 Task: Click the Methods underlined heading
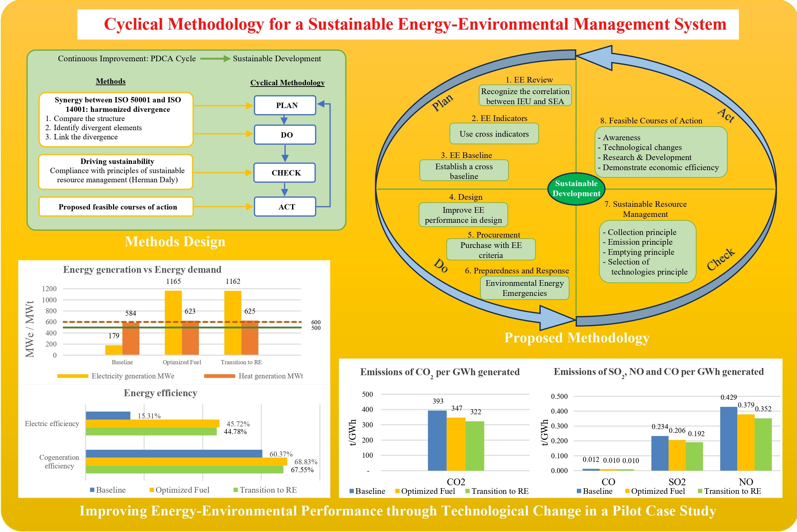click(x=111, y=81)
